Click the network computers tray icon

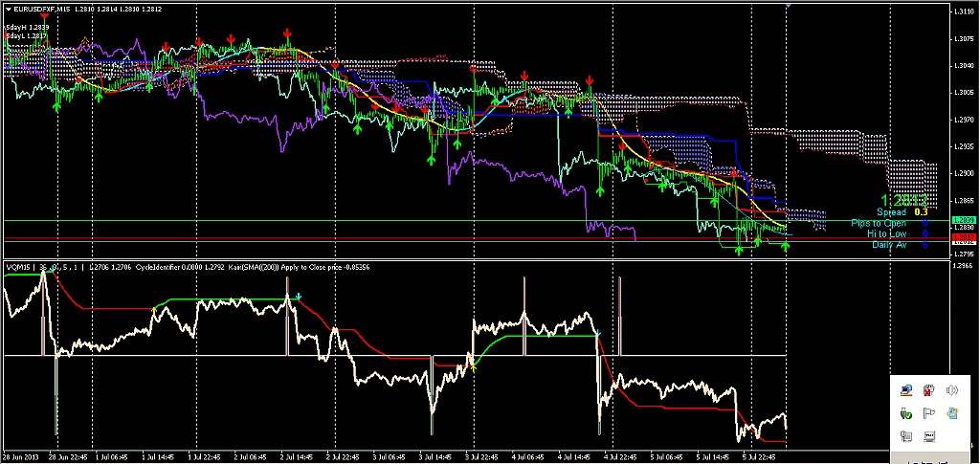[906, 391]
